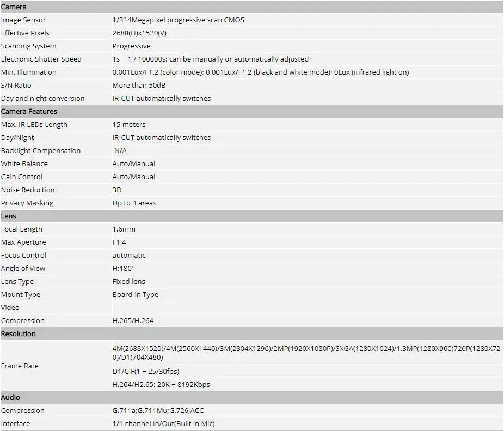Select the Max. IR LEDs Length label
Image resolution: width=504 pixels, height=431 pixels.
tap(34, 125)
